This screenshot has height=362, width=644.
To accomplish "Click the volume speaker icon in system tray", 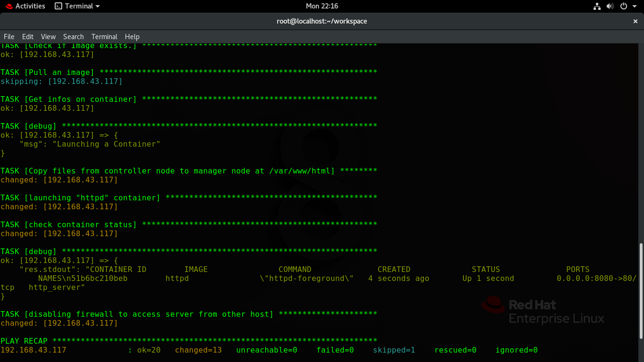I will (610, 6).
